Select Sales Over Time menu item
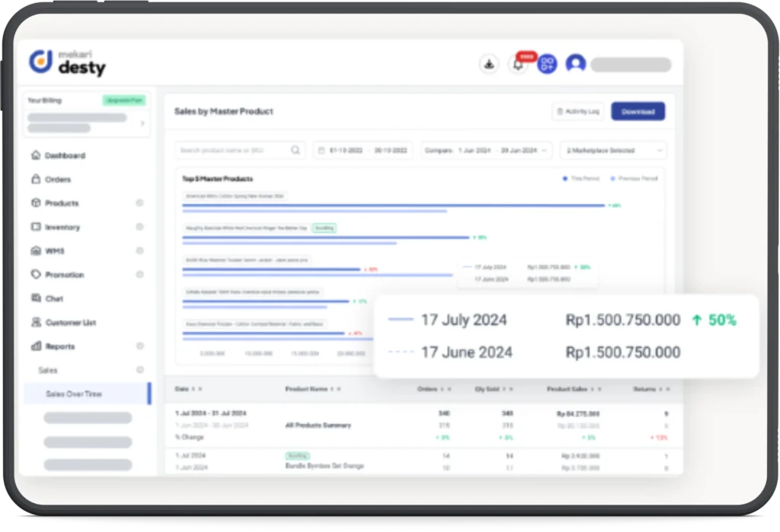The width and height of the screenshot is (780, 532). (73, 394)
